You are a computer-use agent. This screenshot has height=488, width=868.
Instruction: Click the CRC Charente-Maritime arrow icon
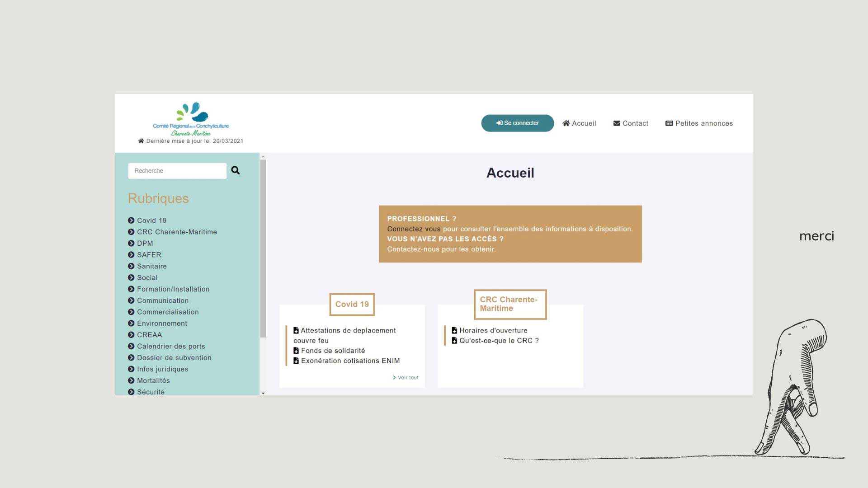(131, 231)
